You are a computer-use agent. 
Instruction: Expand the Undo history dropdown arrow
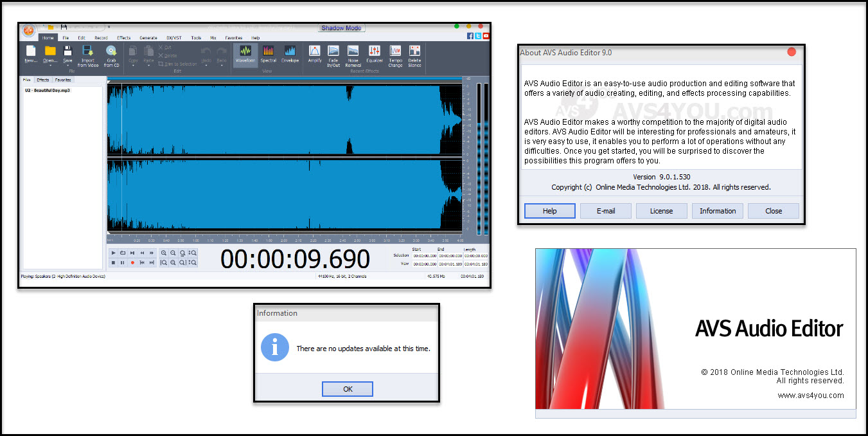click(206, 65)
